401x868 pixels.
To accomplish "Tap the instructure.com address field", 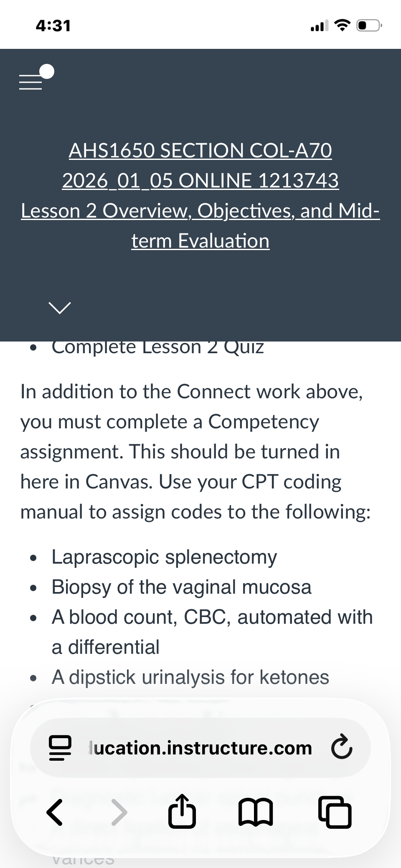I will pyautogui.click(x=200, y=748).
